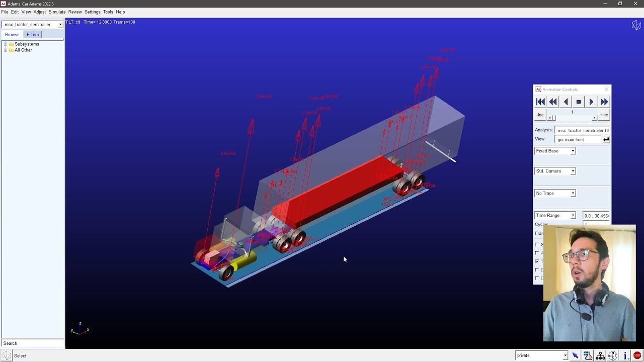The height and width of the screenshot is (362, 644).
Task: Open the Help menu
Action: point(120,12)
